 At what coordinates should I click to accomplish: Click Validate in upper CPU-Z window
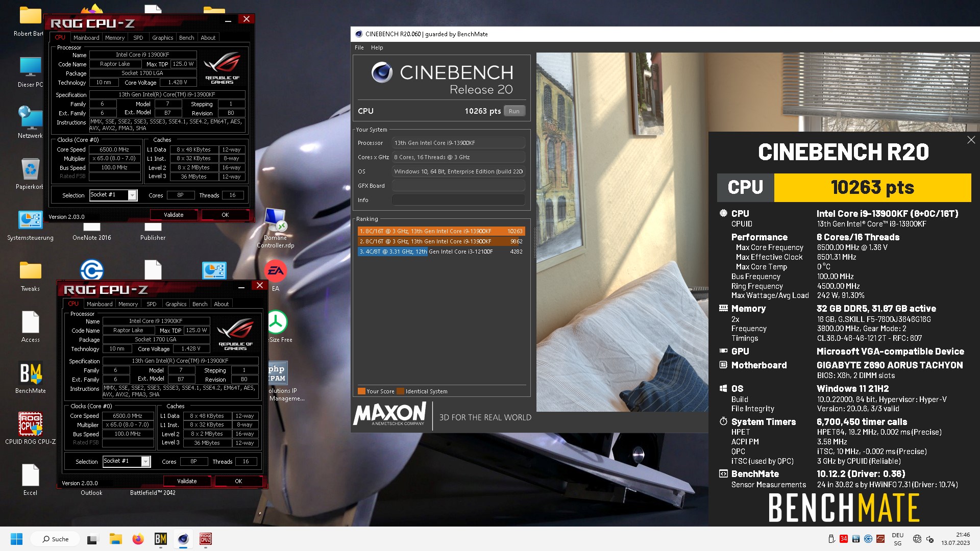click(174, 215)
